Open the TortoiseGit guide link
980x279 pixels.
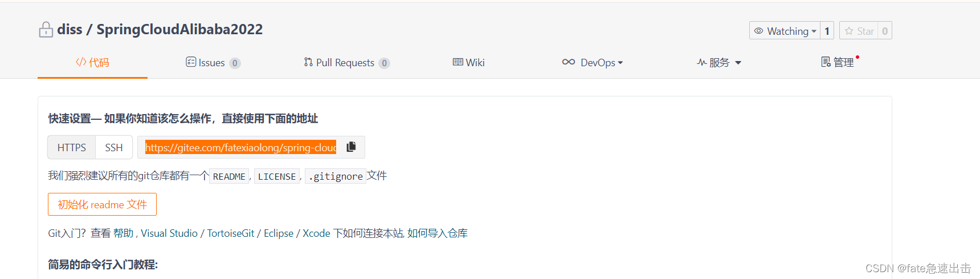(x=230, y=233)
